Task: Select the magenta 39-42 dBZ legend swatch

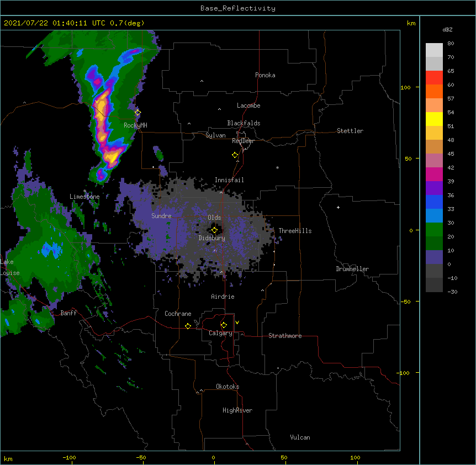Action: pyautogui.click(x=434, y=174)
